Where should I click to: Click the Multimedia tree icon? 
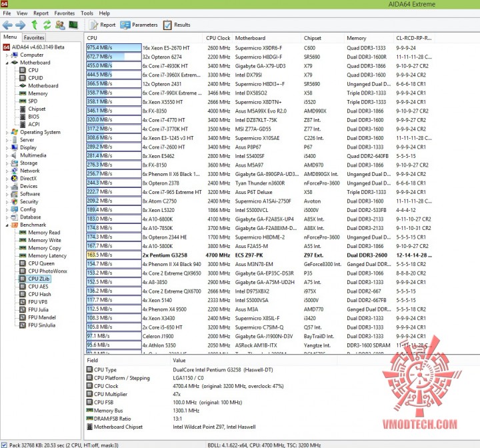point(15,155)
